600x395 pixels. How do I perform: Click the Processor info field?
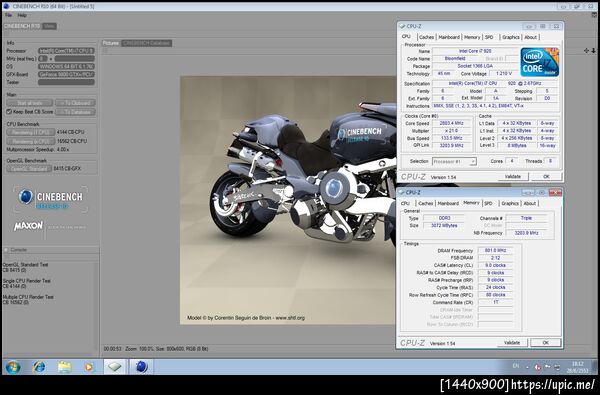click(x=66, y=51)
